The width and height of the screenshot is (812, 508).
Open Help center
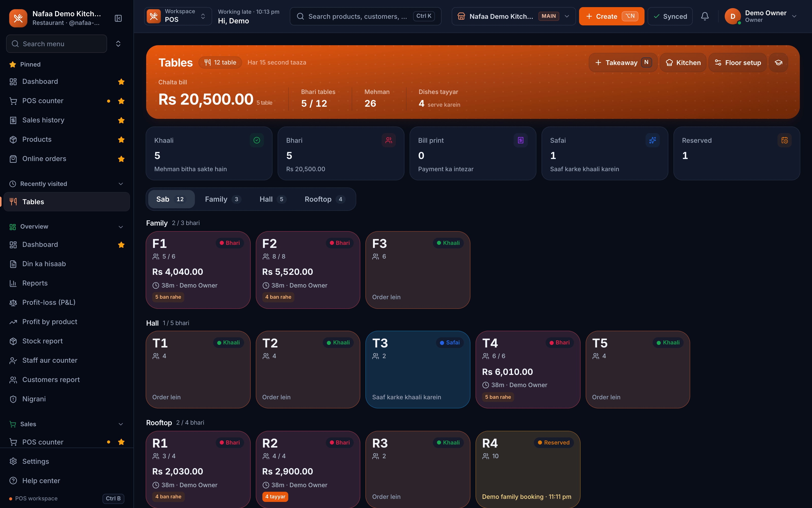(x=66, y=481)
